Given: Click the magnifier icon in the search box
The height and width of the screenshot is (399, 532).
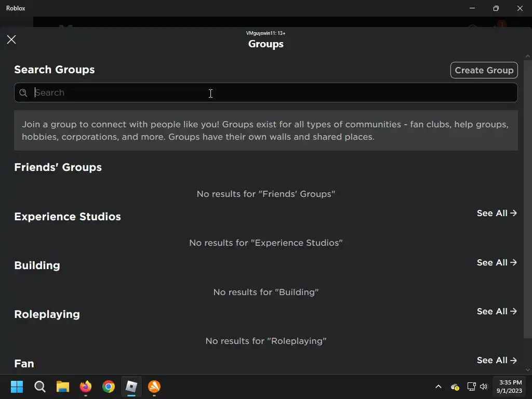Looking at the screenshot, I should click(x=23, y=92).
